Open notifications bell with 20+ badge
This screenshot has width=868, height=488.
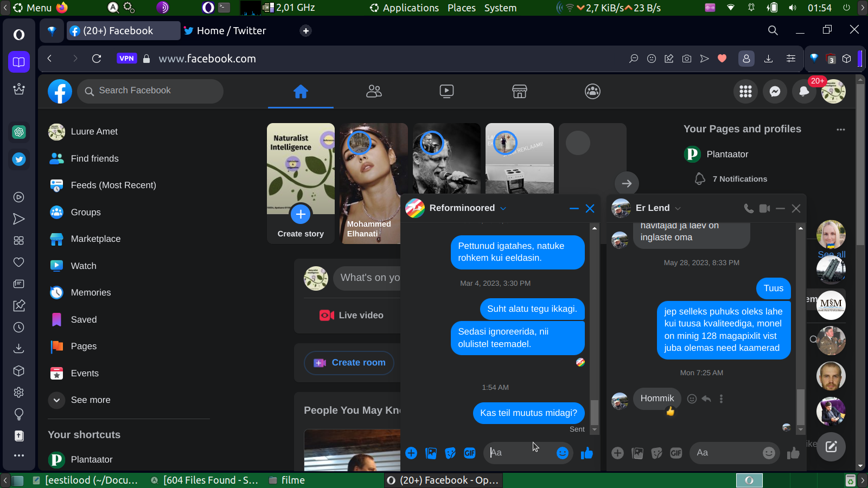coord(804,92)
